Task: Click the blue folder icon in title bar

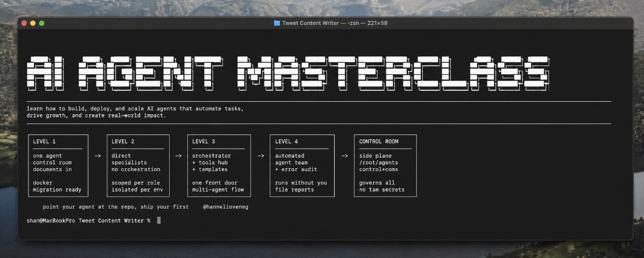Action: click(277, 23)
